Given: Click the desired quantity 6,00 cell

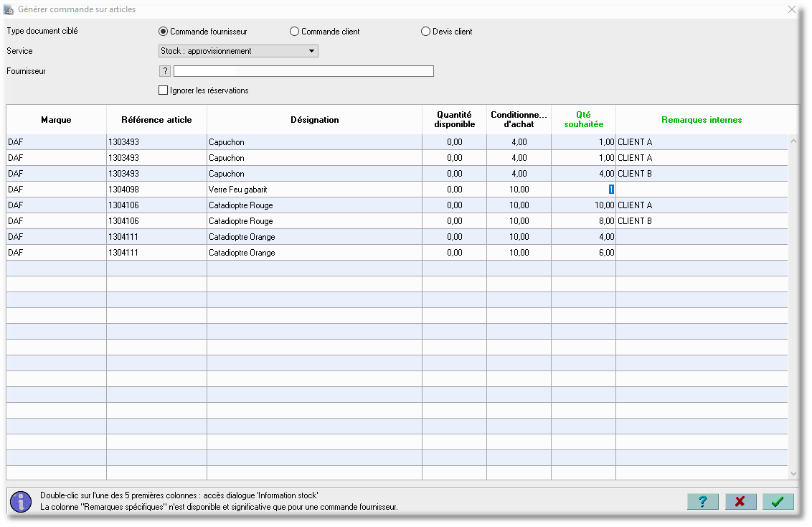Looking at the screenshot, I should click(584, 253).
